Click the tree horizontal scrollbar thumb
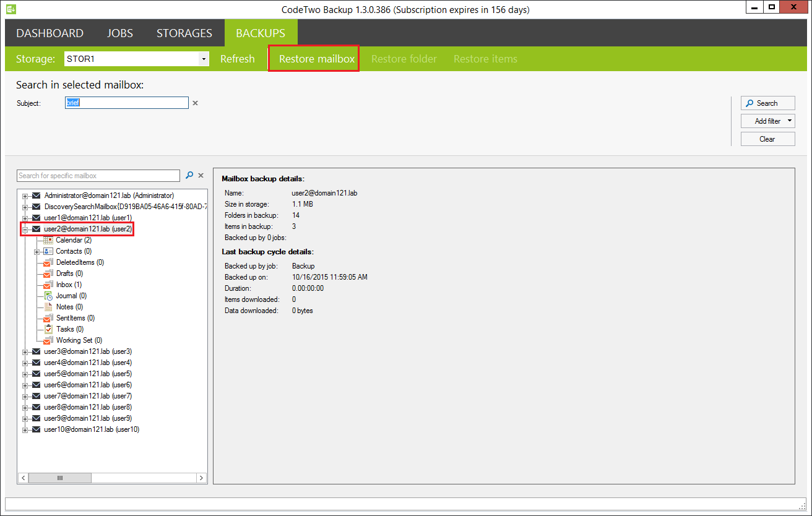 click(x=60, y=478)
